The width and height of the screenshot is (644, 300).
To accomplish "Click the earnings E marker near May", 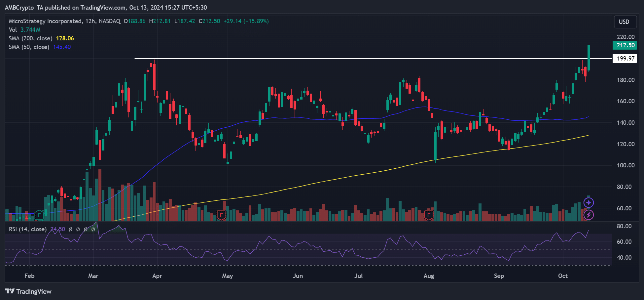I will (x=221, y=215).
